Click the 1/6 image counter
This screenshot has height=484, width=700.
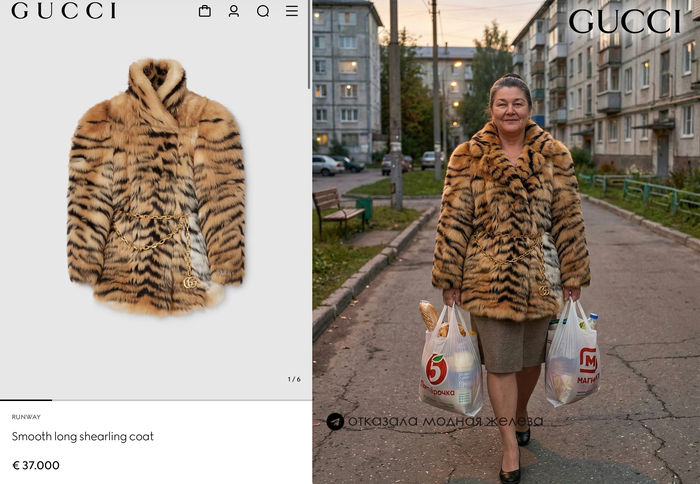click(x=294, y=379)
